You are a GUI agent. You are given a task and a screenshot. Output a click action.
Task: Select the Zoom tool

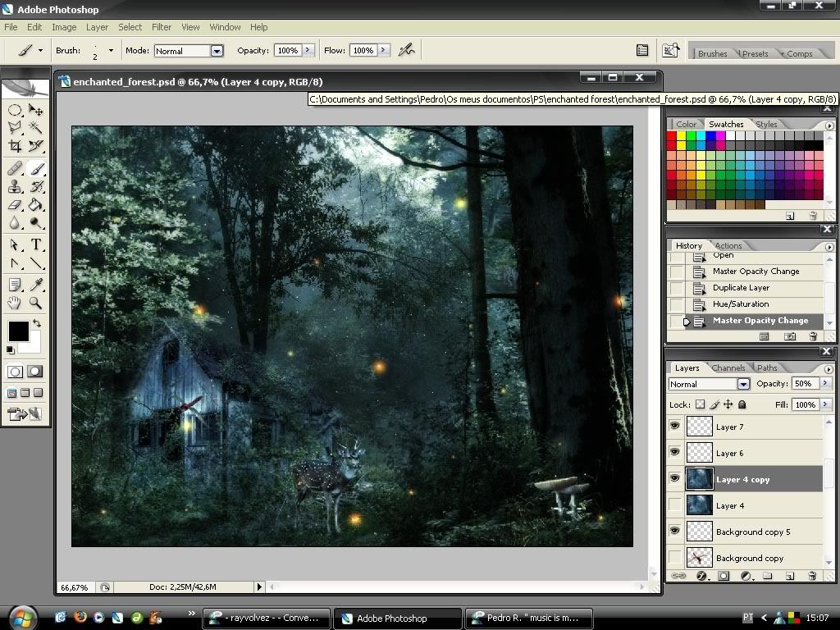pos(36,303)
